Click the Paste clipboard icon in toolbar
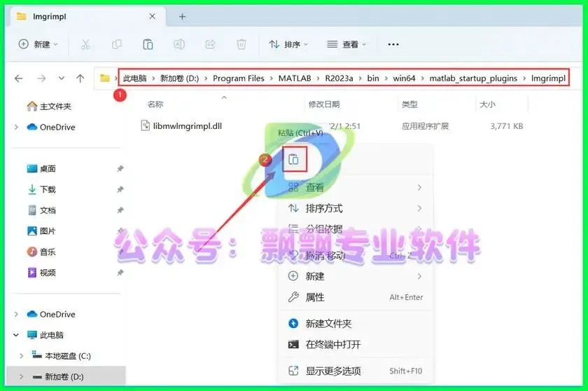This screenshot has height=391, width=588. tap(148, 44)
